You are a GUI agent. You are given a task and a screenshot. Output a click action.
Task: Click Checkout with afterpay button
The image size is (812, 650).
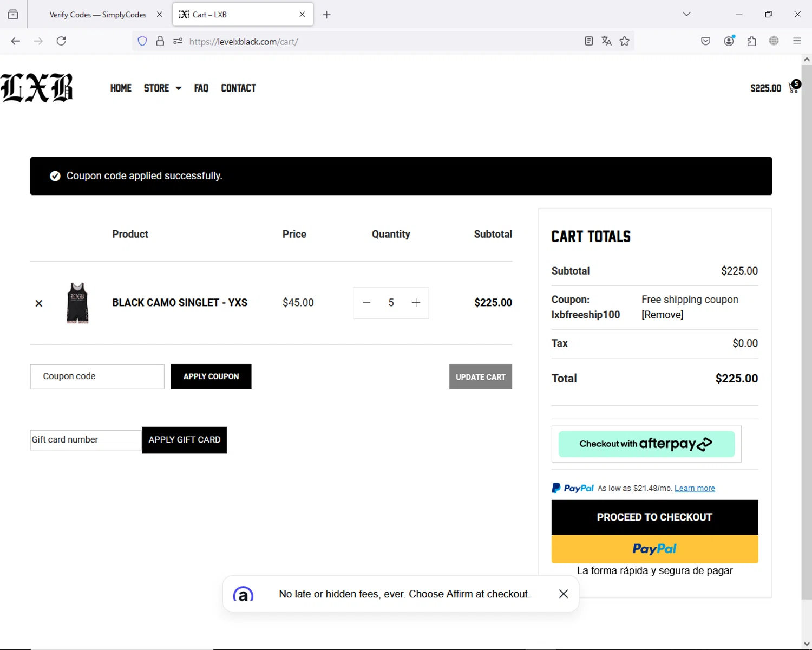tap(646, 444)
